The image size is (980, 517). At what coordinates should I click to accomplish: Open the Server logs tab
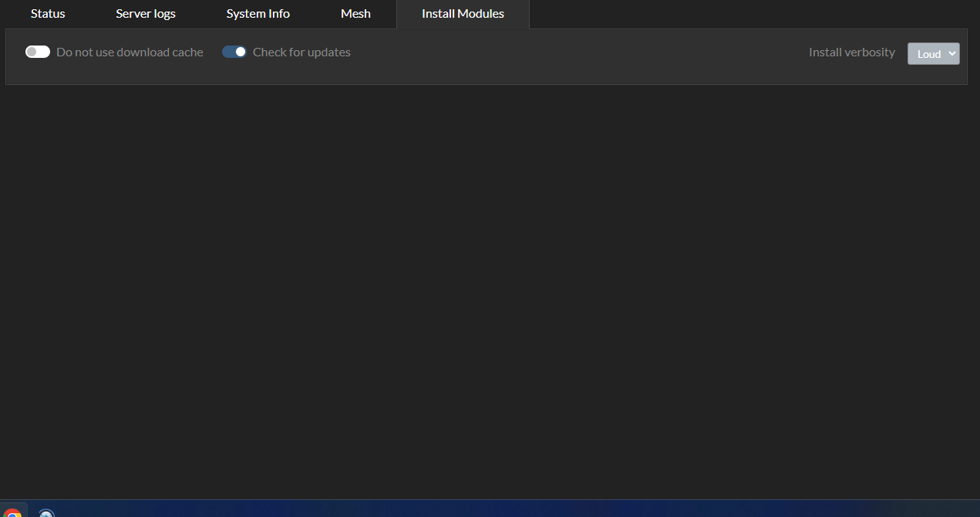(146, 14)
